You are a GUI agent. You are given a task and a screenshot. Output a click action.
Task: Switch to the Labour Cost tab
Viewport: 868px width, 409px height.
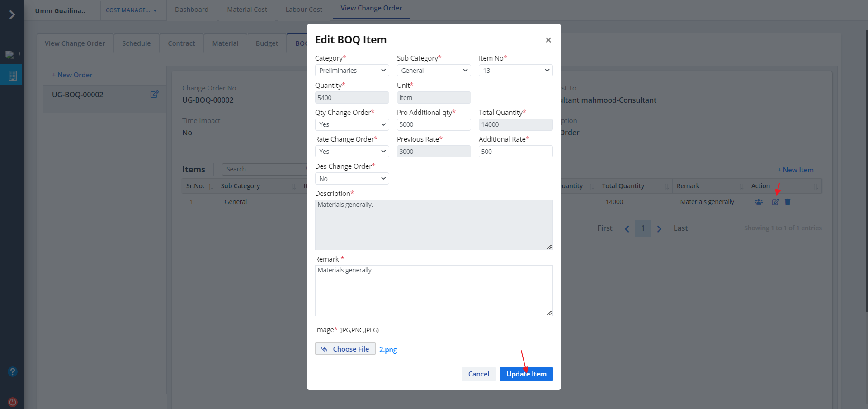tap(304, 10)
